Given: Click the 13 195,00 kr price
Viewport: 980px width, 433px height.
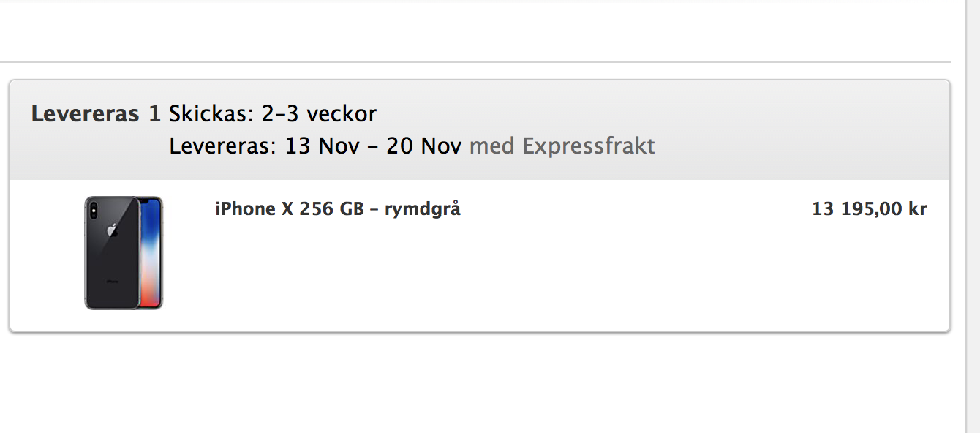Looking at the screenshot, I should pyautogui.click(x=869, y=209).
